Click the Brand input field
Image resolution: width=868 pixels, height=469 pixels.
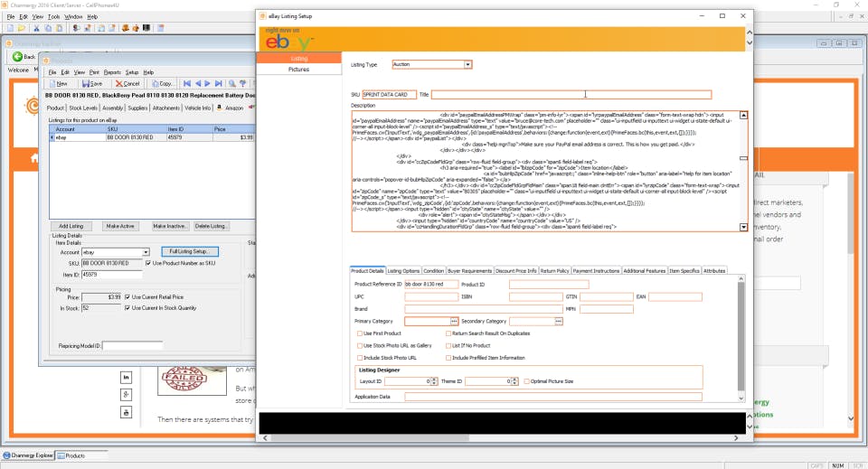coord(484,309)
